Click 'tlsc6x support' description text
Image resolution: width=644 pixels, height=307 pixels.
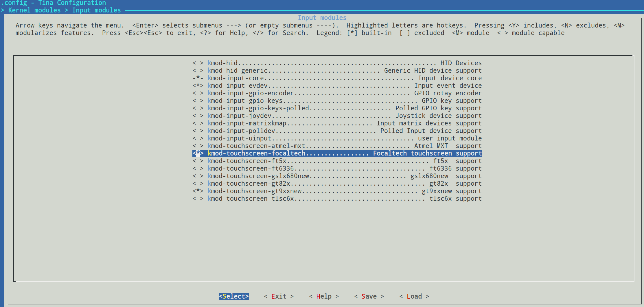[456, 199]
